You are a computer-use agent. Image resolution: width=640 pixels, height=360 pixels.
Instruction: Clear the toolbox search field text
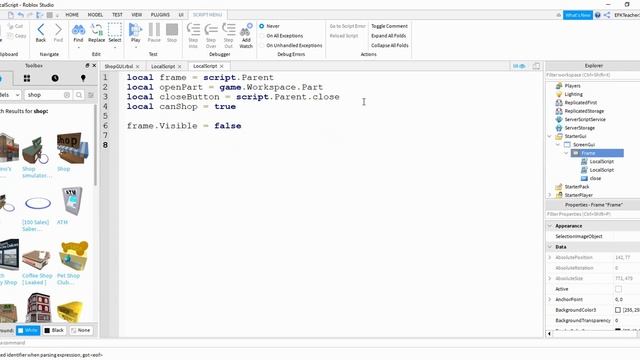pos(67,95)
